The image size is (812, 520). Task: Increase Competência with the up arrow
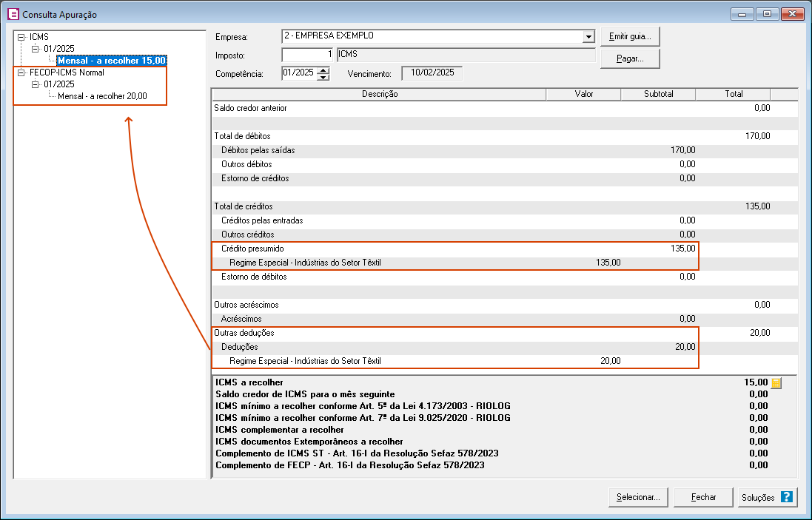pos(323,70)
